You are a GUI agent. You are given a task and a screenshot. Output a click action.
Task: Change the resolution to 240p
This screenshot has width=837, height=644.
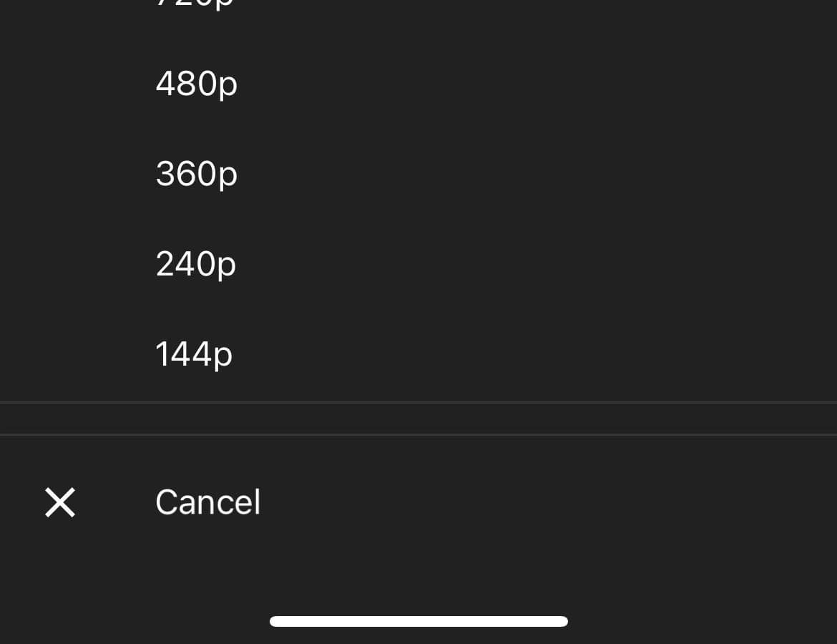pyautogui.click(x=195, y=264)
